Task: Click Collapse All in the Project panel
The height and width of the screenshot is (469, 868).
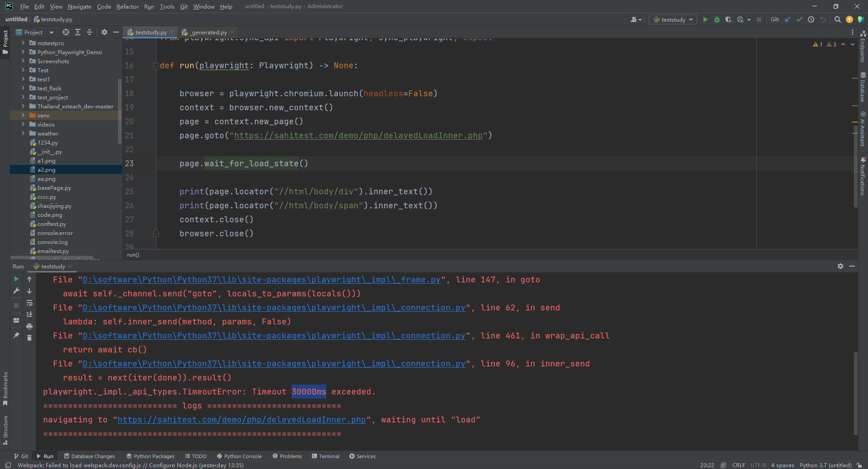Action: pyautogui.click(x=90, y=32)
